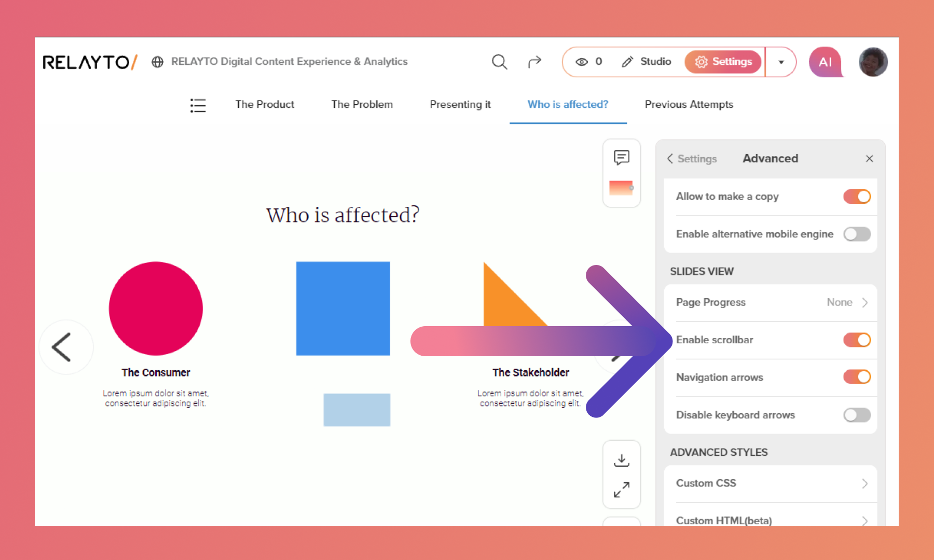Click the share arrow icon

534,62
